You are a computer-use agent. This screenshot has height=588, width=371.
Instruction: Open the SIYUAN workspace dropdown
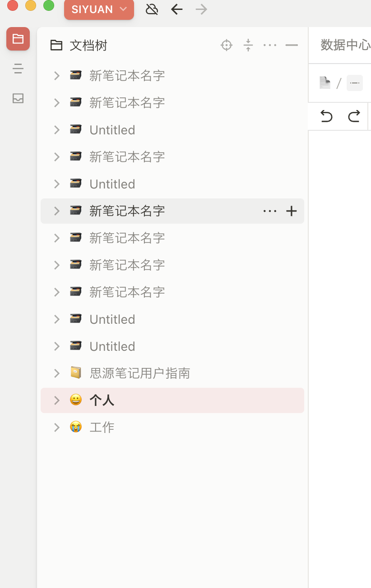tap(99, 9)
